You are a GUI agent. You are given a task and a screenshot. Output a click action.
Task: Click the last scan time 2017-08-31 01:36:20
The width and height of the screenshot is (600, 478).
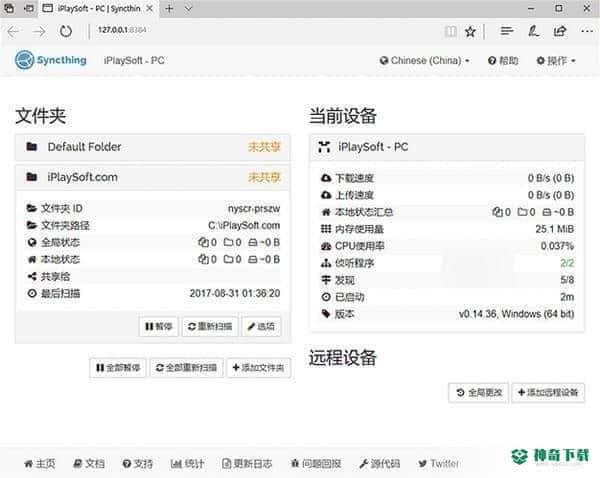(235, 294)
